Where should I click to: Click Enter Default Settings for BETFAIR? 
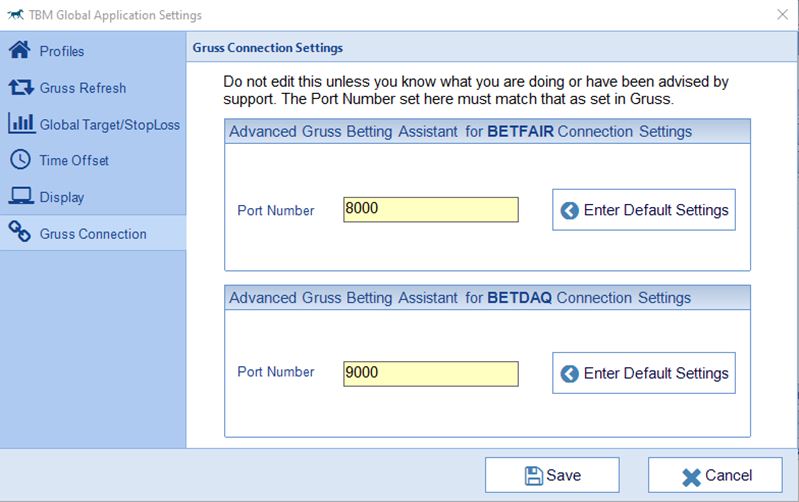[x=644, y=210]
